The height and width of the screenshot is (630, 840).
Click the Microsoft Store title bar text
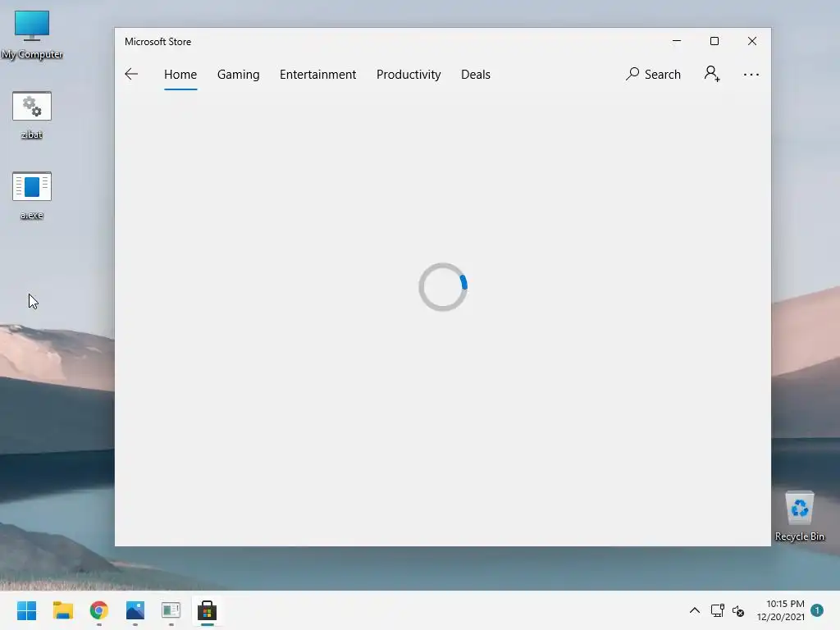click(x=158, y=42)
